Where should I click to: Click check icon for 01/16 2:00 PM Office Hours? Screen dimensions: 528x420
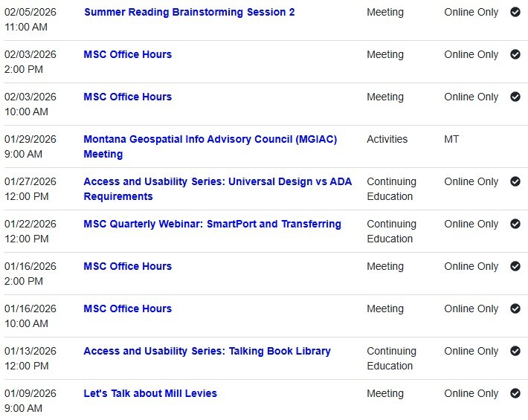point(515,266)
